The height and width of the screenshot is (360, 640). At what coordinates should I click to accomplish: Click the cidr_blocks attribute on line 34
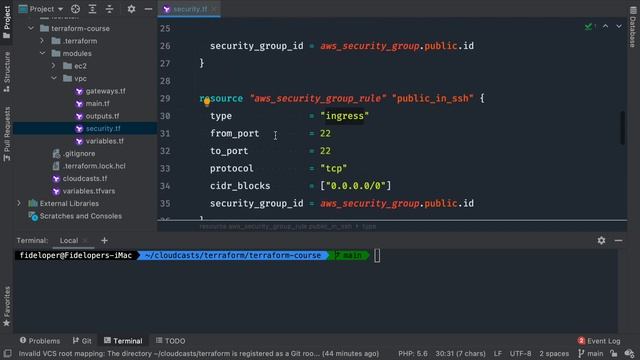coord(240,186)
